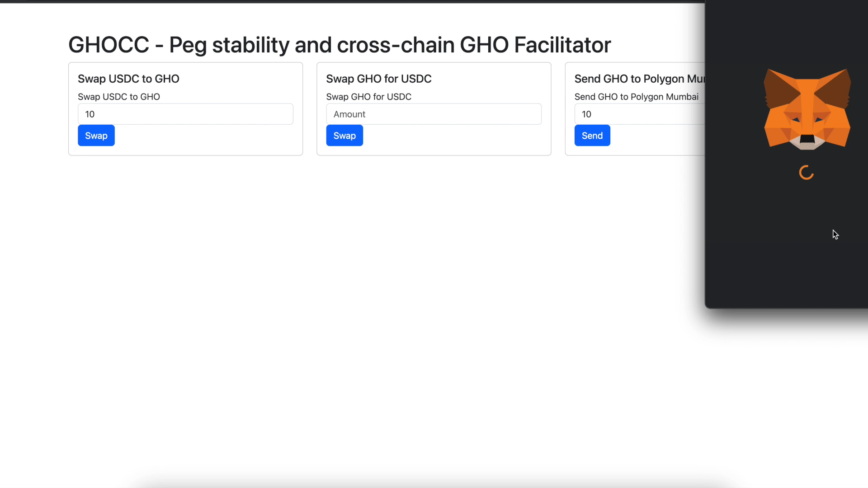Screen dimensions: 868x488
Task: Focus the empty Amount placeholder field
Action: tap(434, 114)
